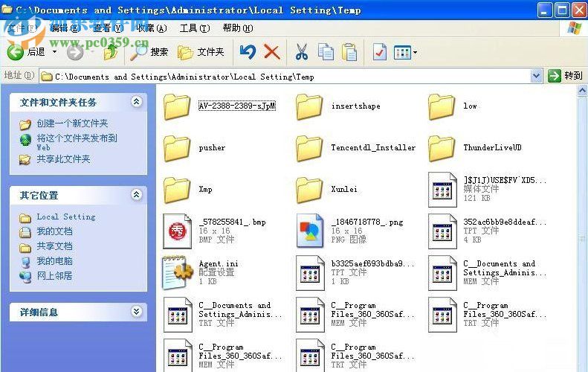Click 创建一个新文件夹 link
Viewport: 588px width, 372px height.
tap(72, 123)
